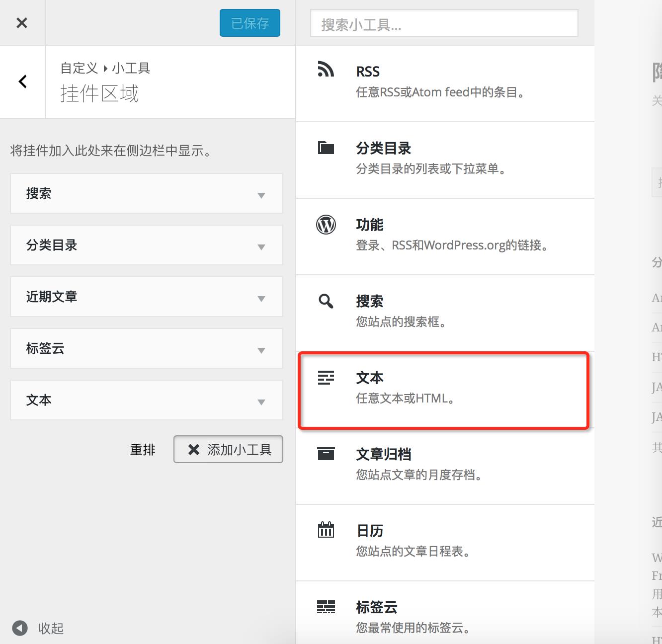Choose 分类目录 widget in available widgets list
Image resolution: width=662 pixels, height=644 pixels.
[384, 148]
